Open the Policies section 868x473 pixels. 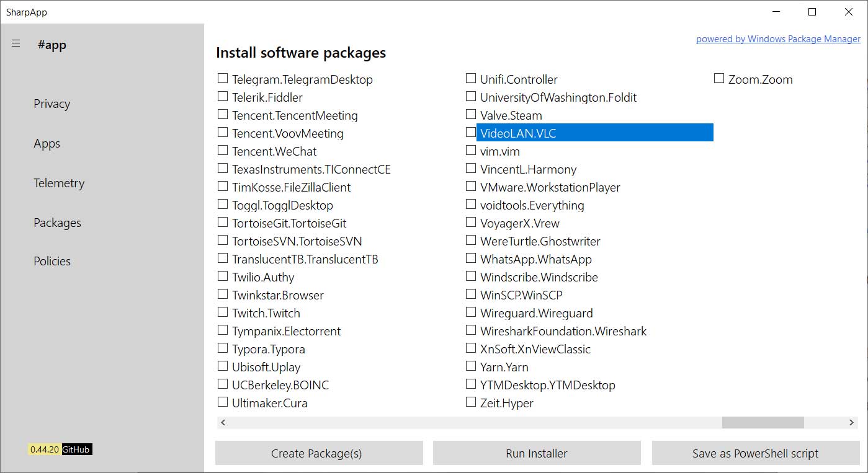(52, 262)
